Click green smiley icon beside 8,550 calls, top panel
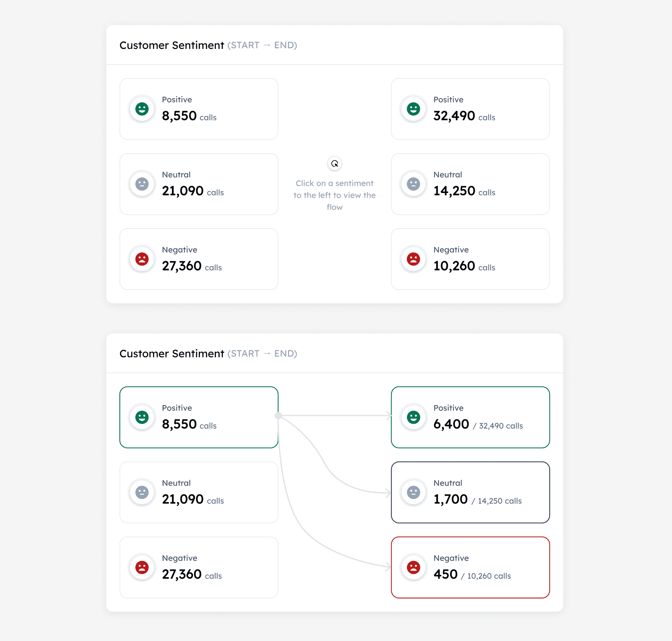The image size is (672, 641). pos(142,109)
